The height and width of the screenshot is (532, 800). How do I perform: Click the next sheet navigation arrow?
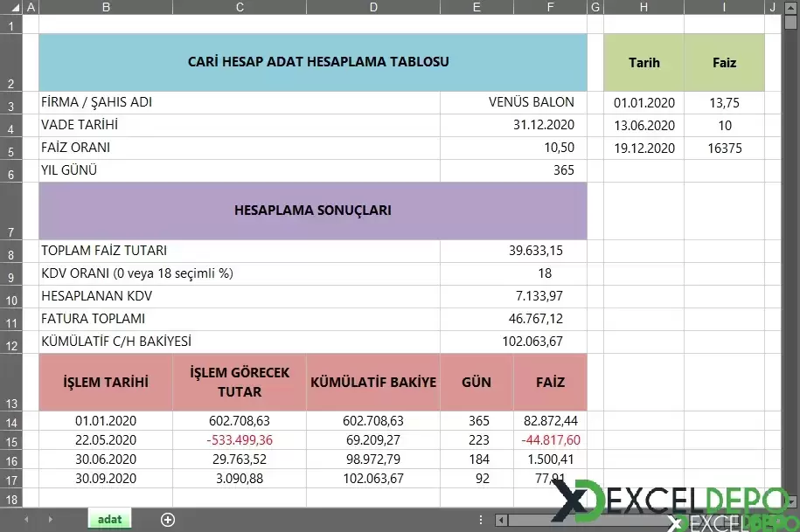49,520
